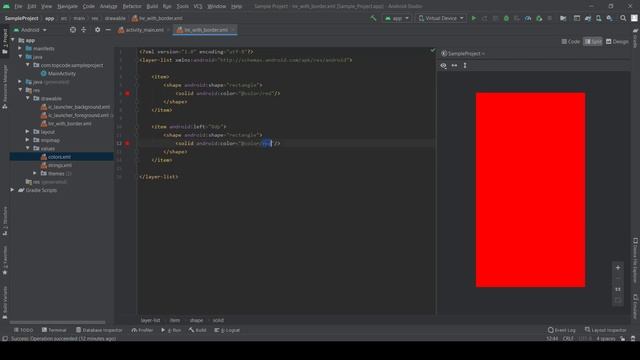
Task: Collapse the drawable folder
Action: [28, 98]
